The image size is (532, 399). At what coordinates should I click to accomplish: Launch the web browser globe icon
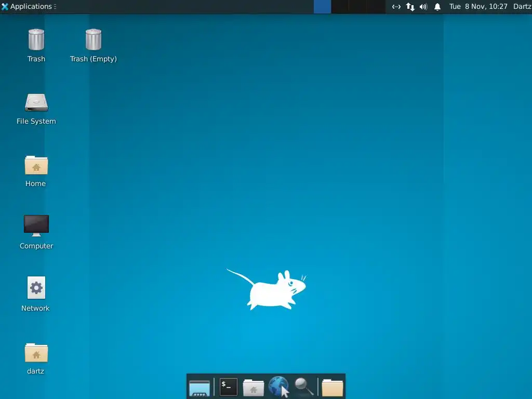[279, 387]
